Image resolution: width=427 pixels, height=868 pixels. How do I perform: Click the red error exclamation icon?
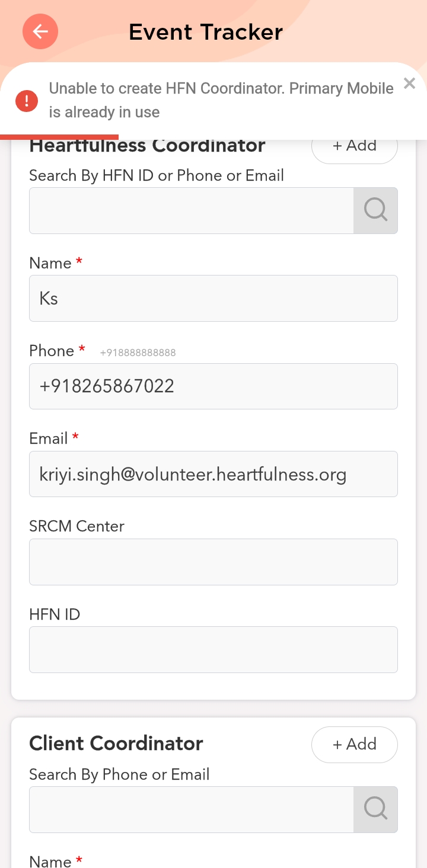pos(27,100)
